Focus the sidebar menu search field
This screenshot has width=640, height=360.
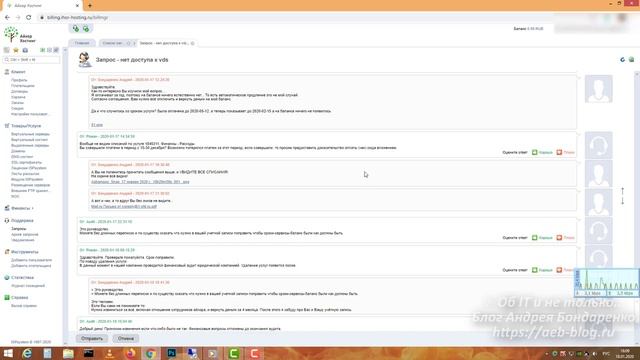pyautogui.click(x=31, y=60)
